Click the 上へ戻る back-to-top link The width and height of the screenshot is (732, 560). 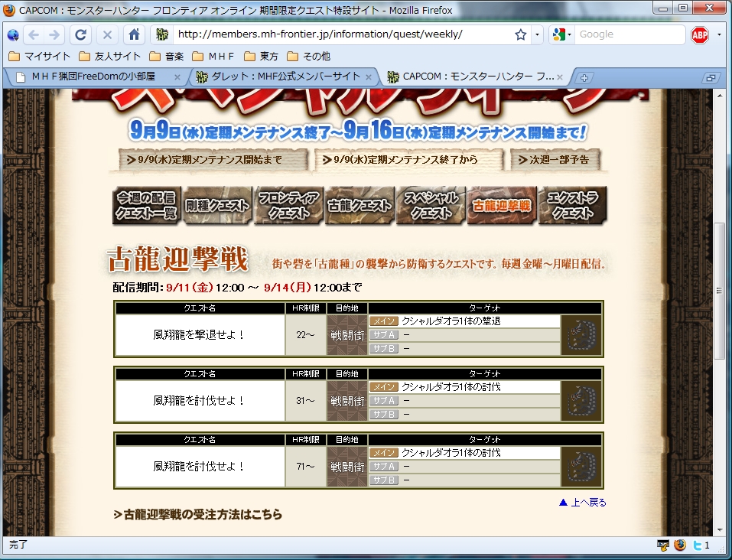point(582,503)
